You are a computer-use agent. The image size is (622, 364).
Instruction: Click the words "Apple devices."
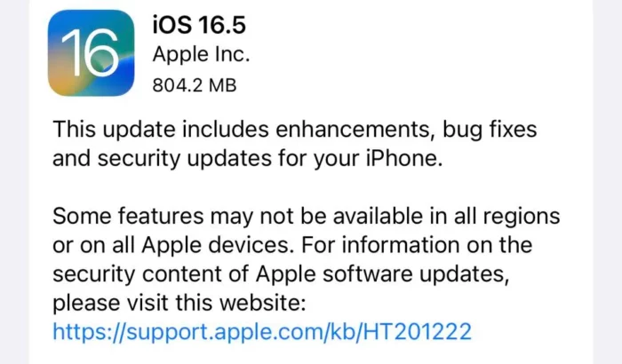[218, 245]
